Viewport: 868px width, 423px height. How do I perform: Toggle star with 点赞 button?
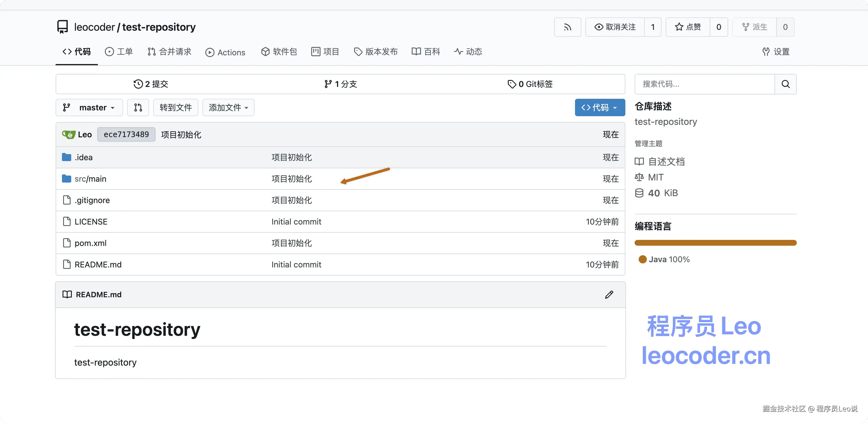point(688,27)
